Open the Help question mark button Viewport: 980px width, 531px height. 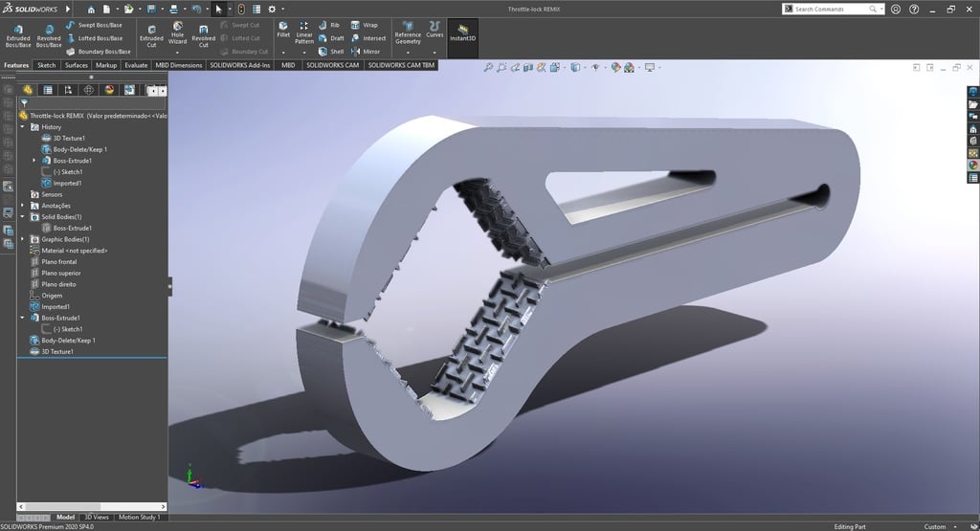click(x=914, y=9)
